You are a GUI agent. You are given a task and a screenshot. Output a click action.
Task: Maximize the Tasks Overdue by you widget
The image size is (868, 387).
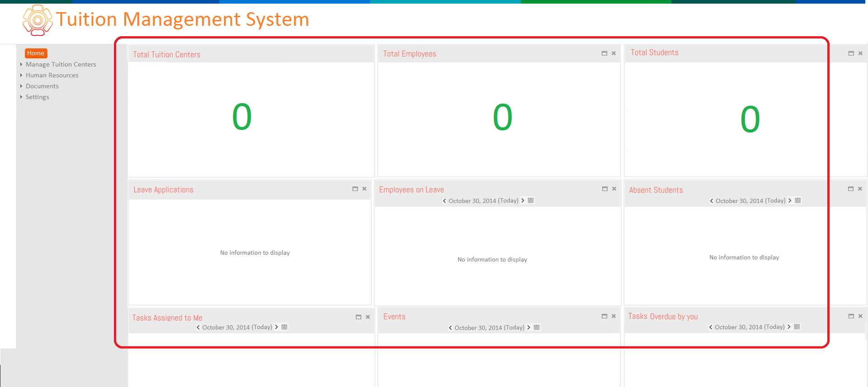coord(851,316)
